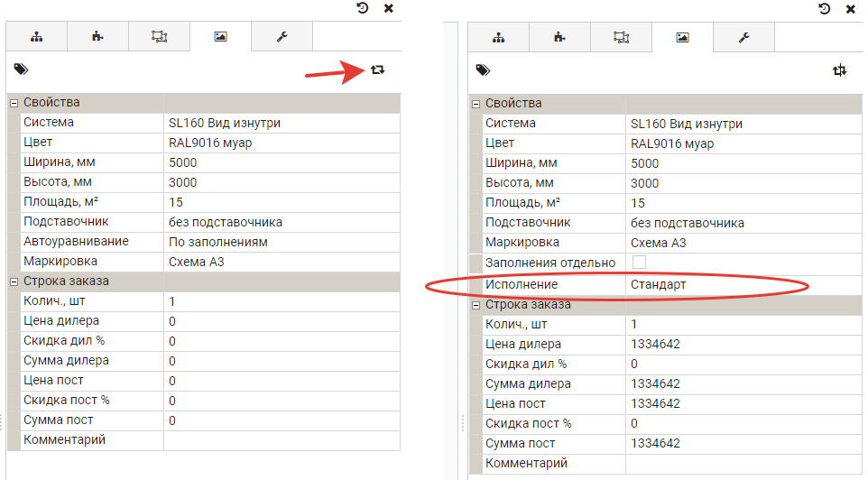Edit Колич., шт value in right panel
Image resolution: width=868 pixels, height=480 pixels.
click(744, 324)
